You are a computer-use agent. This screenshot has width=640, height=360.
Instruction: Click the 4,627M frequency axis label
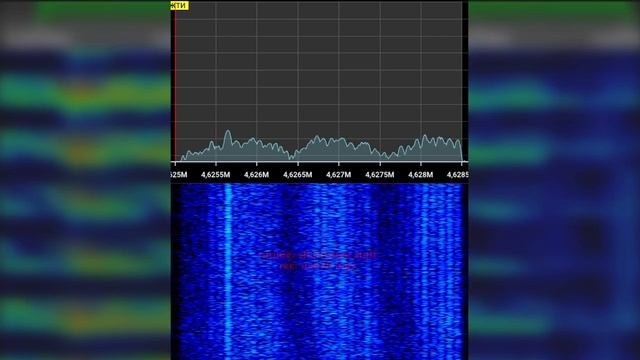pyautogui.click(x=338, y=175)
